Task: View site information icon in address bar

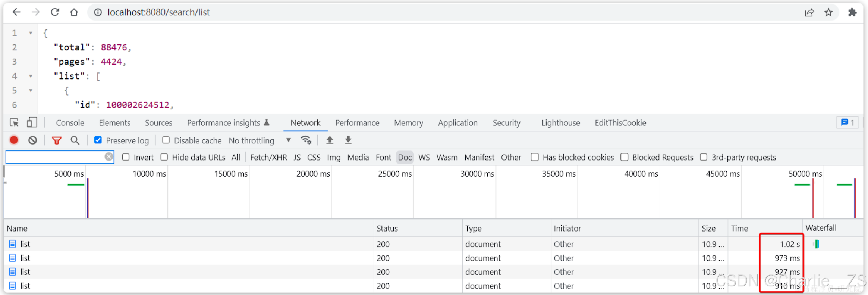Action: click(98, 12)
